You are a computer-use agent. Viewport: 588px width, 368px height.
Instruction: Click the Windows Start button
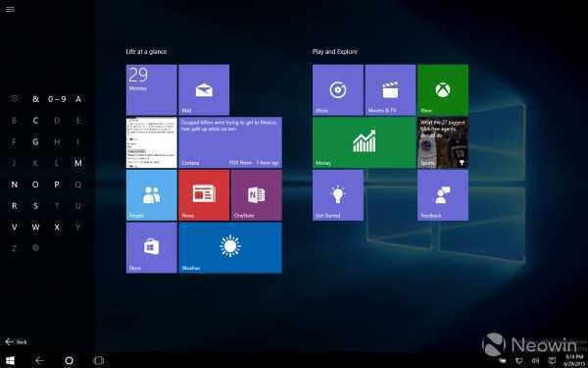pyautogui.click(x=10, y=360)
